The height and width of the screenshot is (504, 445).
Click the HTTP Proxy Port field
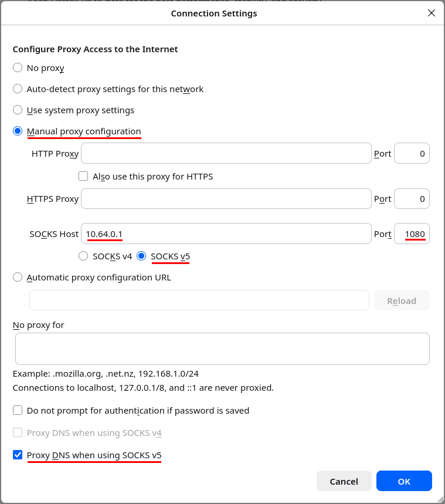pyautogui.click(x=412, y=153)
